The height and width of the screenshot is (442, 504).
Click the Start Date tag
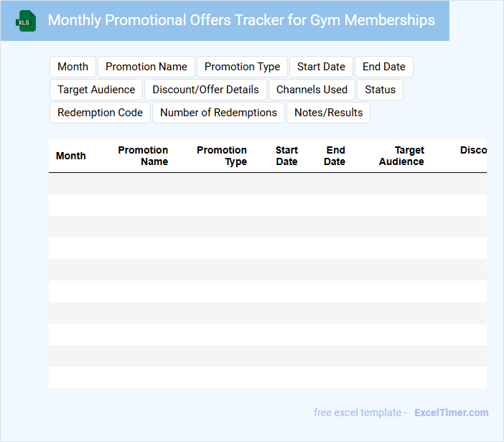coord(321,67)
